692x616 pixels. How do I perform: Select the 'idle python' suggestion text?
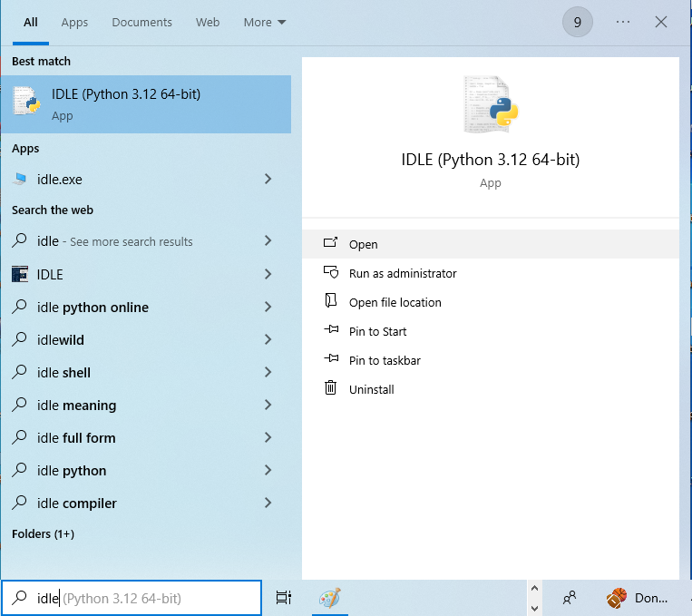(72, 471)
